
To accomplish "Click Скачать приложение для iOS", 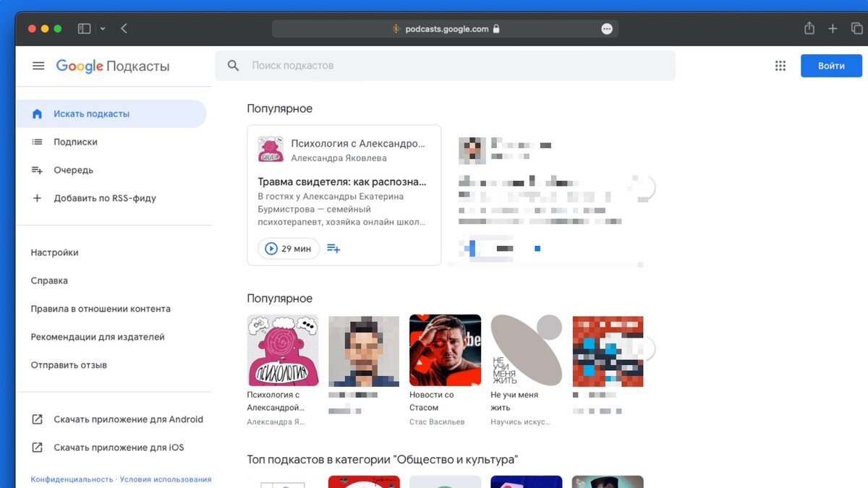I will [119, 448].
